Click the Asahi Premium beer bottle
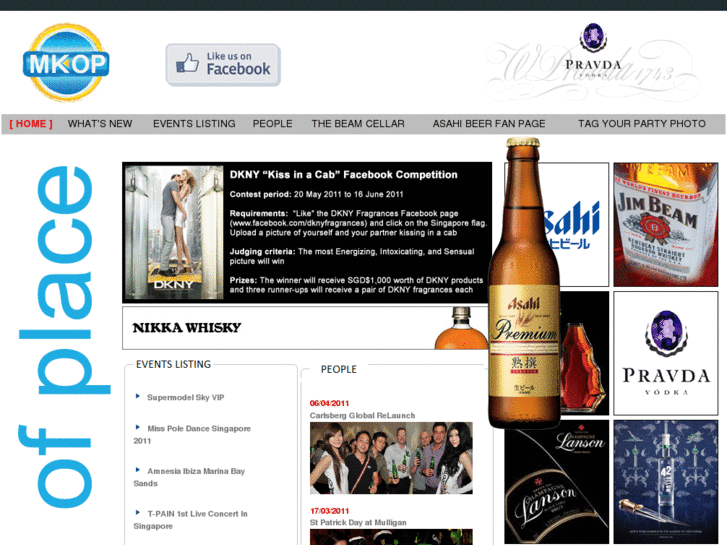 pos(524,283)
